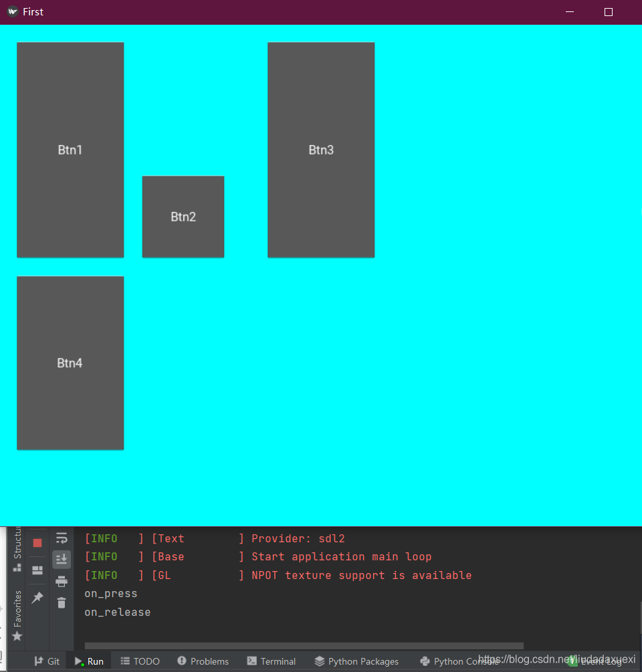
Task: Clear console output with trash icon
Action: click(62, 602)
